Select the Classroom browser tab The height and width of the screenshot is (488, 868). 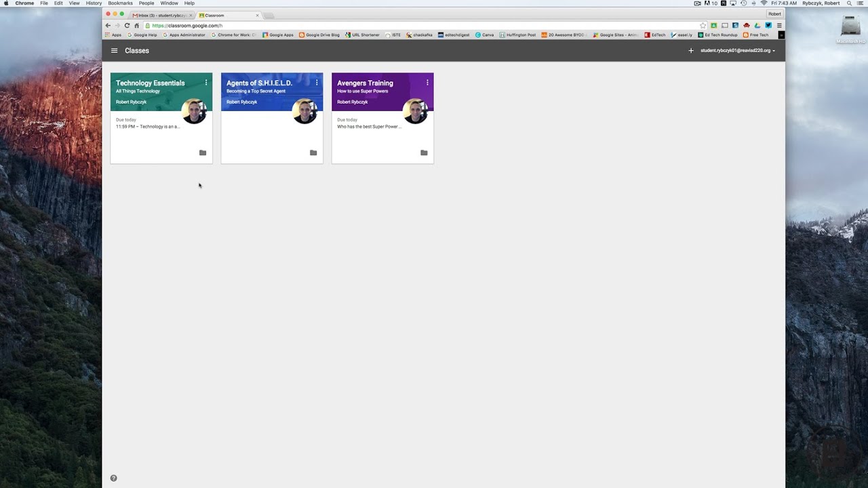tap(229, 15)
